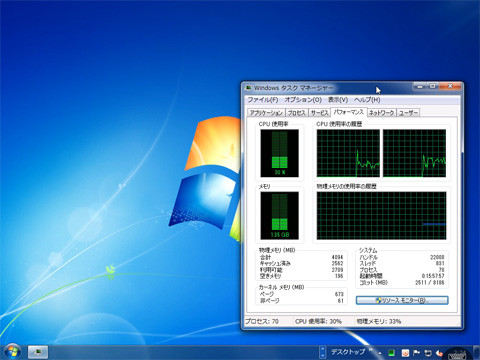Viewport: 480px width, 360px height.
Task: Close the Task Manager window
Action: pyautogui.click(x=450, y=86)
